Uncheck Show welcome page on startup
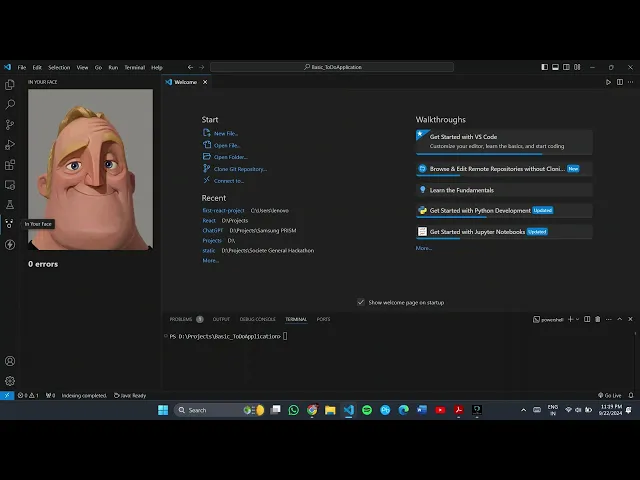 click(361, 302)
